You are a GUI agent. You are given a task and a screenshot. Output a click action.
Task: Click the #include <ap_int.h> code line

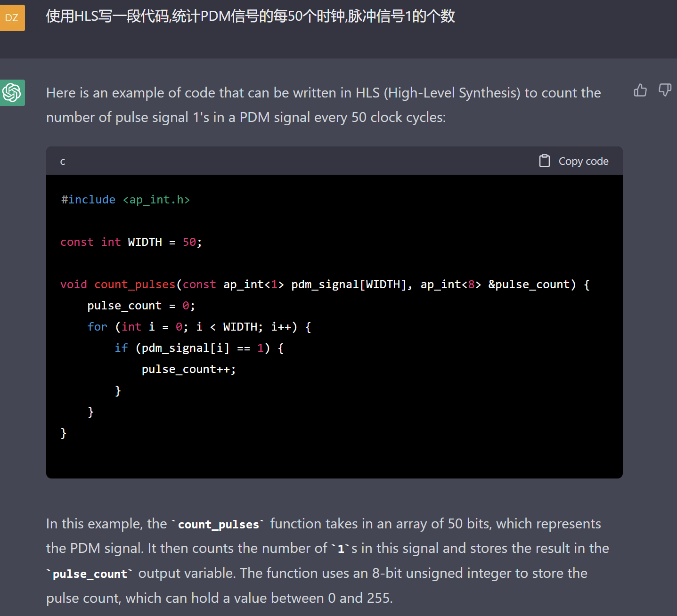pyautogui.click(x=125, y=200)
